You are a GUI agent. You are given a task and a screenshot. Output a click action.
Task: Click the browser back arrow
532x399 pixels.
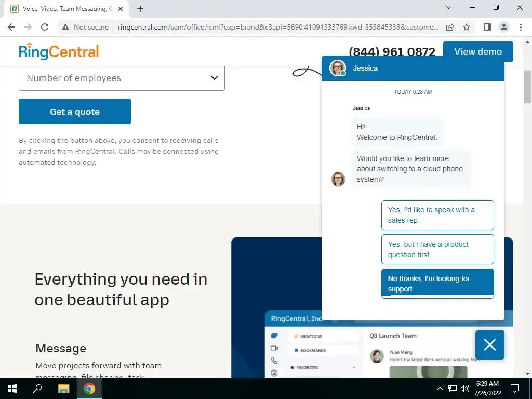(x=11, y=27)
